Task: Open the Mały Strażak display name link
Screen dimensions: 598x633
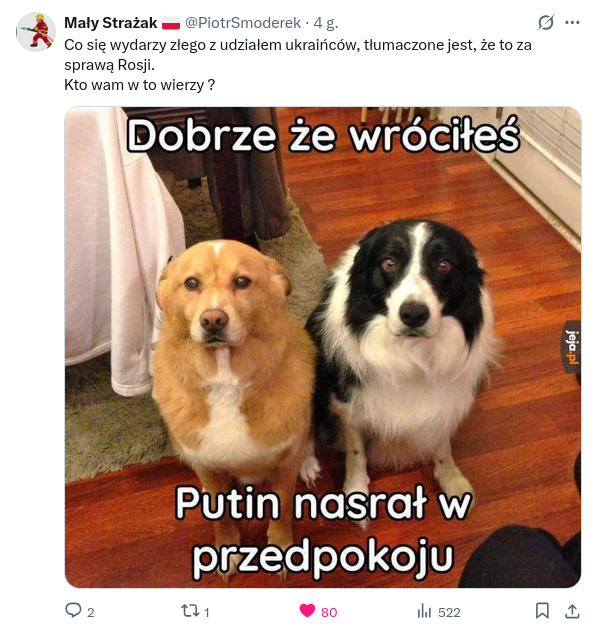Action: coord(111,23)
